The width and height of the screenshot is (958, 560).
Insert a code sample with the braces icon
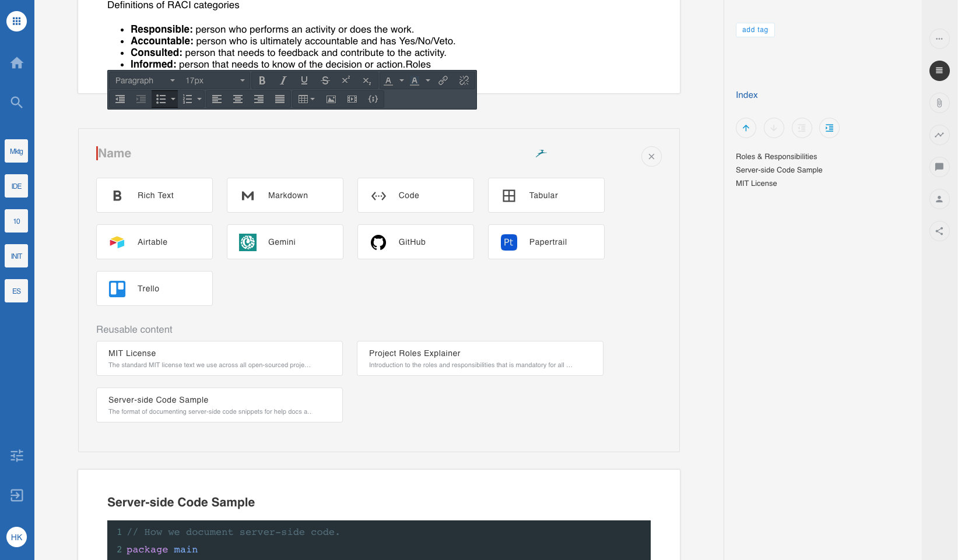[373, 99]
